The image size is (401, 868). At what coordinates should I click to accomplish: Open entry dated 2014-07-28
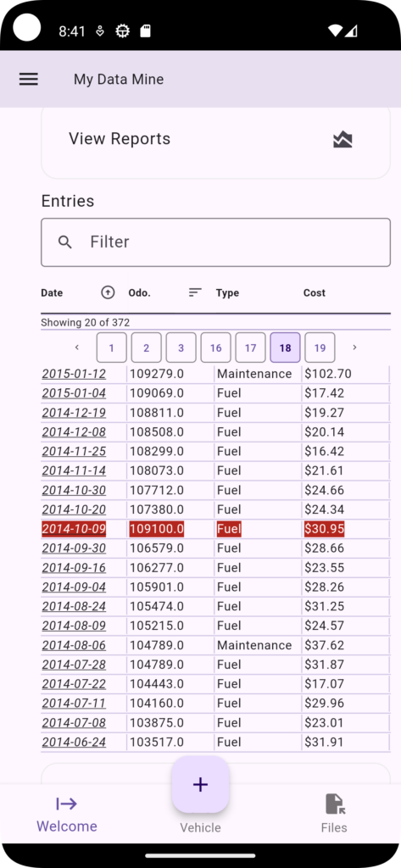[74, 665]
